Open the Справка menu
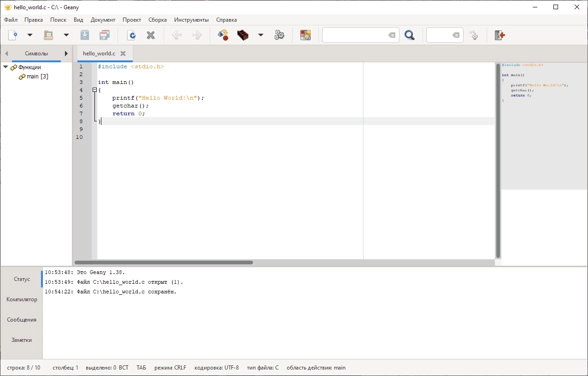 click(226, 20)
